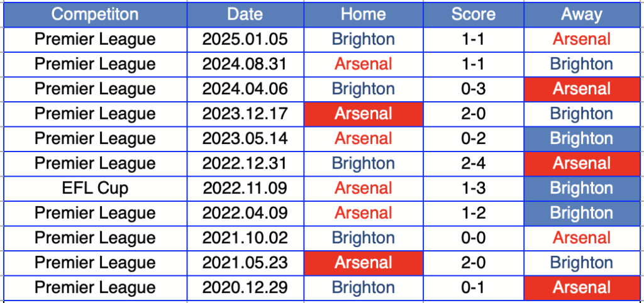Select the Score column header
This screenshot has width=644, height=303.
(473, 14)
